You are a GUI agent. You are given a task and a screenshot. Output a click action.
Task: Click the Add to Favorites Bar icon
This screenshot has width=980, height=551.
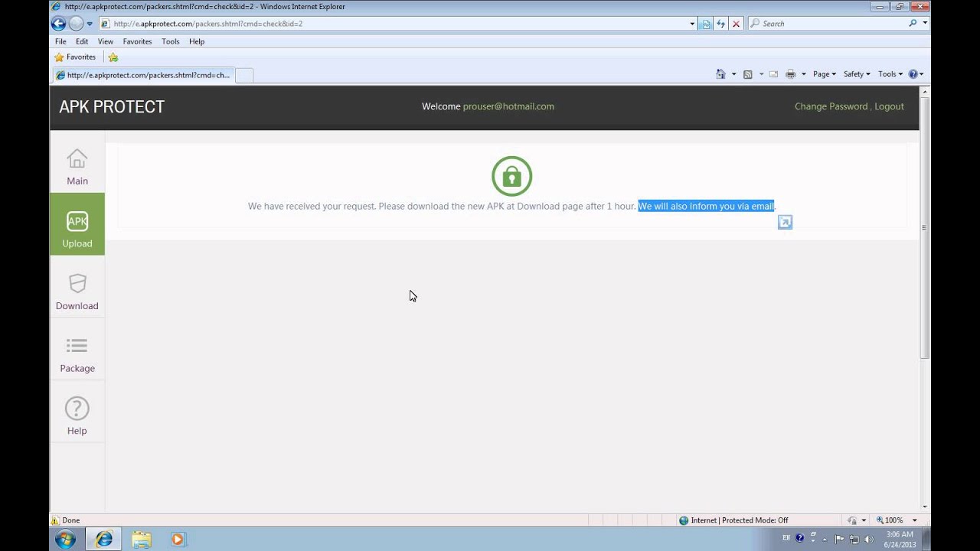click(x=113, y=57)
